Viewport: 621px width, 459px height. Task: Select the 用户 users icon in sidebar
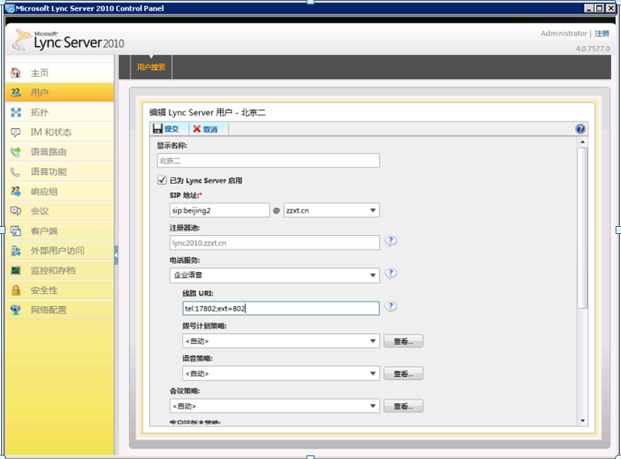tap(15, 93)
